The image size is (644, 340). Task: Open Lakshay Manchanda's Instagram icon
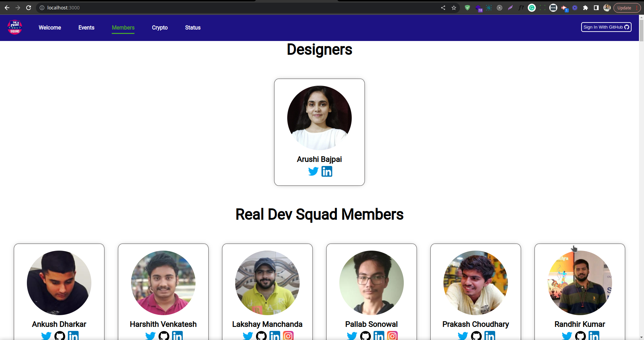[x=288, y=336]
